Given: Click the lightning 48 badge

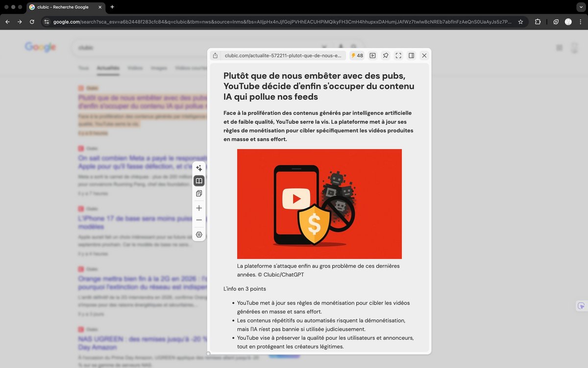Looking at the screenshot, I should click(357, 55).
